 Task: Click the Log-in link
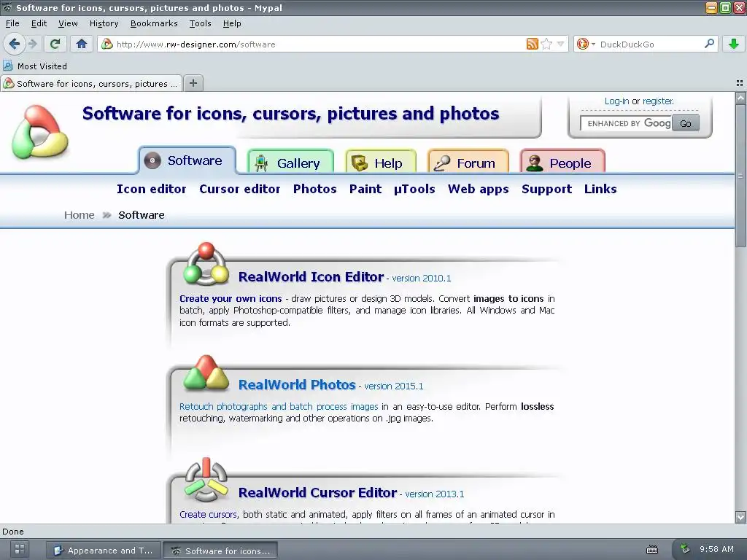pyautogui.click(x=616, y=101)
